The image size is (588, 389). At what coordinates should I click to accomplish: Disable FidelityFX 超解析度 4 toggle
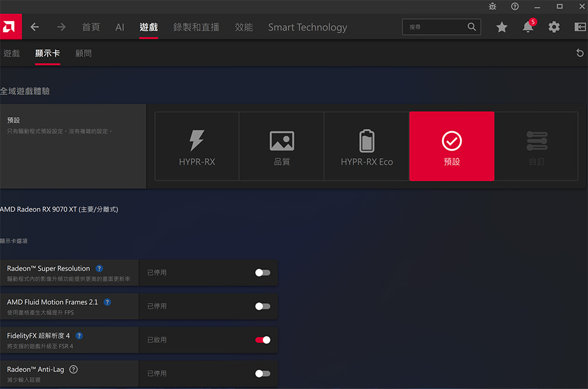coord(262,340)
